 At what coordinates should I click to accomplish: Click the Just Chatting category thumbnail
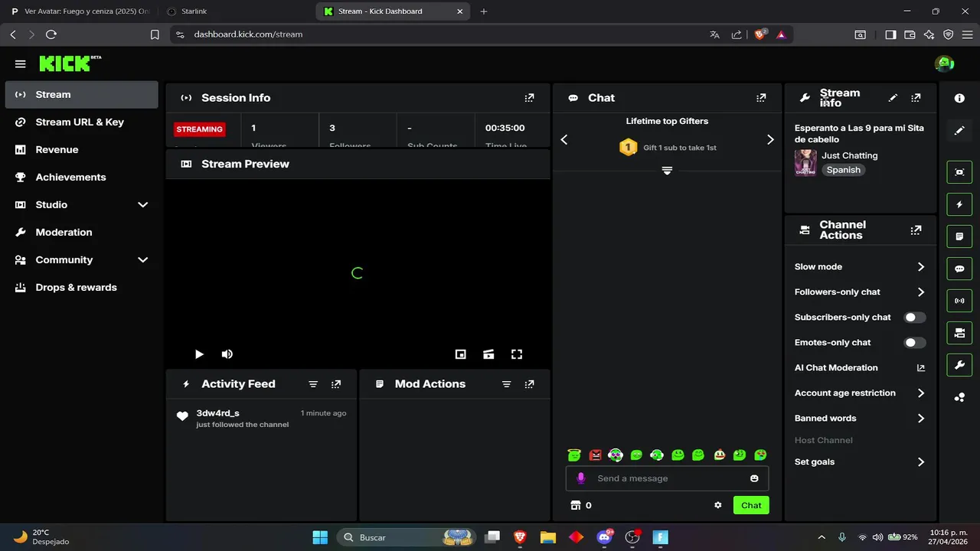coord(805,162)
